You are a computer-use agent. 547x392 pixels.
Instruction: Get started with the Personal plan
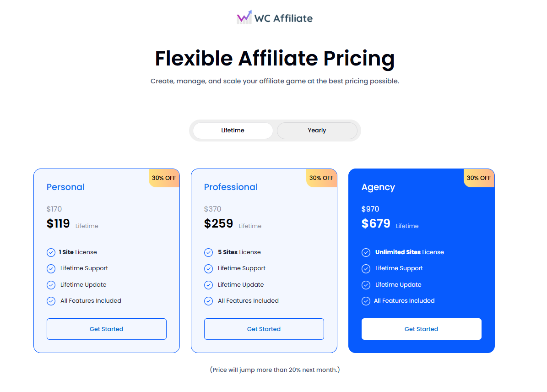click(106, 329)
